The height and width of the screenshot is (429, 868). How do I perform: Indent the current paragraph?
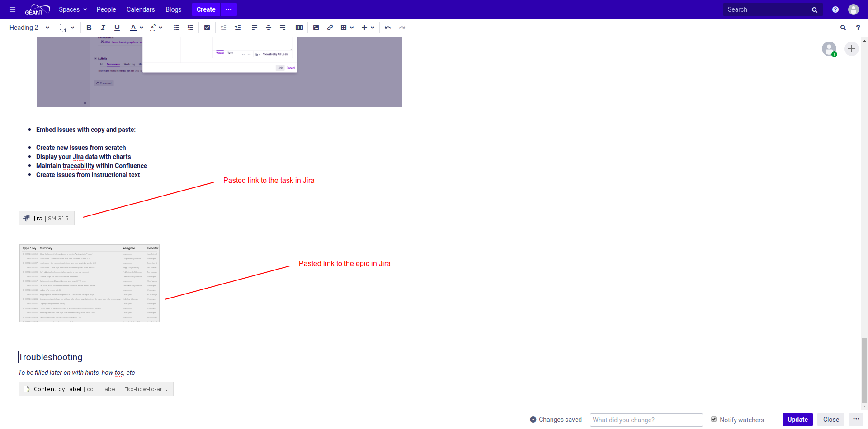(x=238, y=28)
